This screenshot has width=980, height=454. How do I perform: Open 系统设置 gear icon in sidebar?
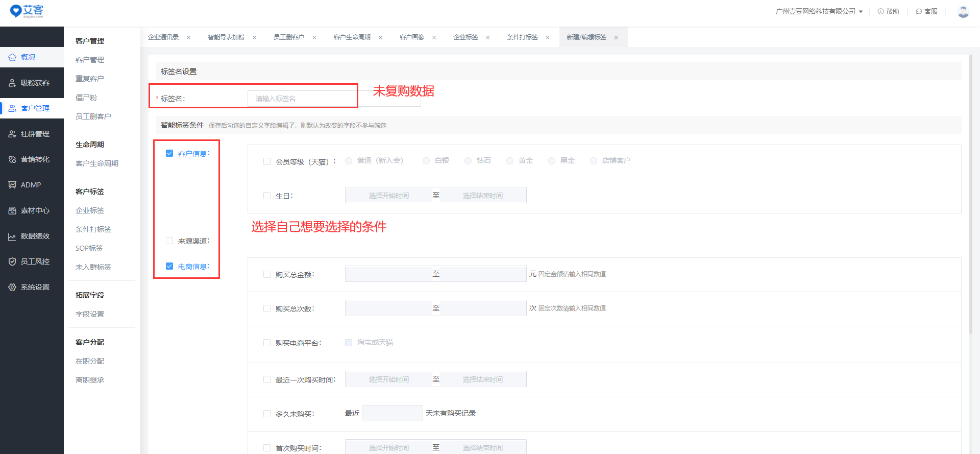[12, 287]
